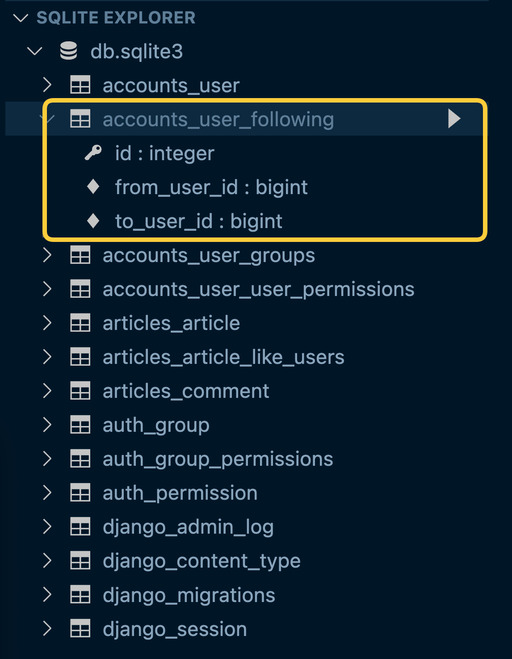
Task: Expand the django_session table chevron
Action: (47, 629)
